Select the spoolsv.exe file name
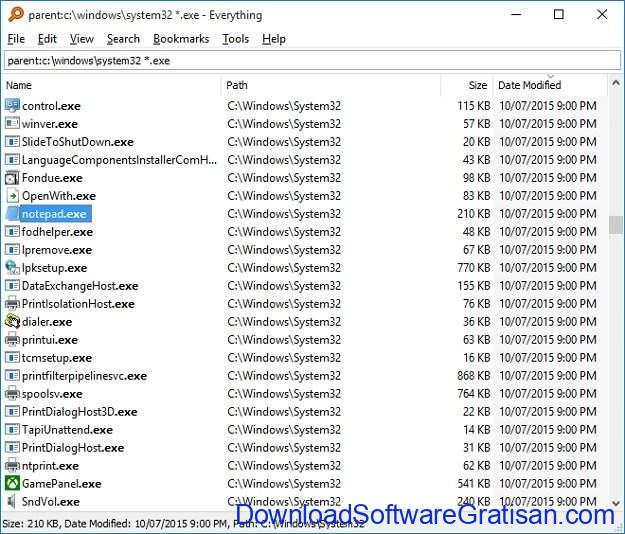This screenshot has width=625, height=534. click(x=52, y=394)
